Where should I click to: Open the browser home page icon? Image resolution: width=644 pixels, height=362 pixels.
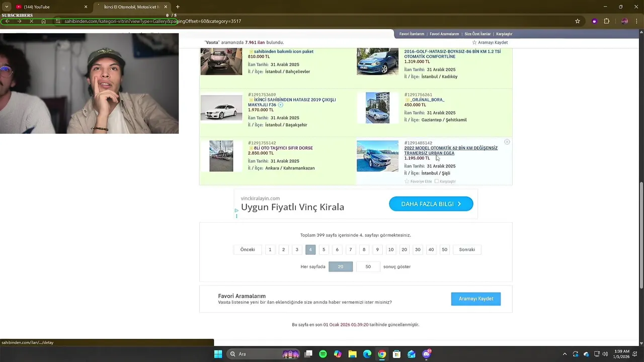coord(43,21)
